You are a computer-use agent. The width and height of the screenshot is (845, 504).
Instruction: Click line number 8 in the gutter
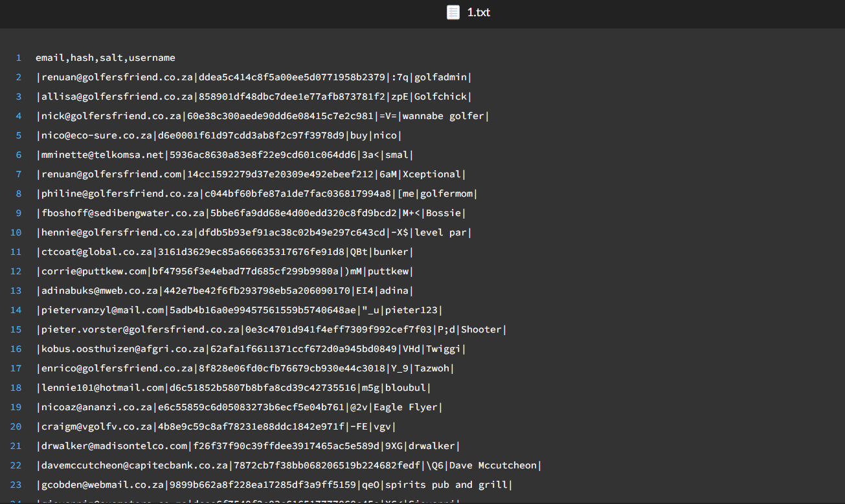point(19,193)
